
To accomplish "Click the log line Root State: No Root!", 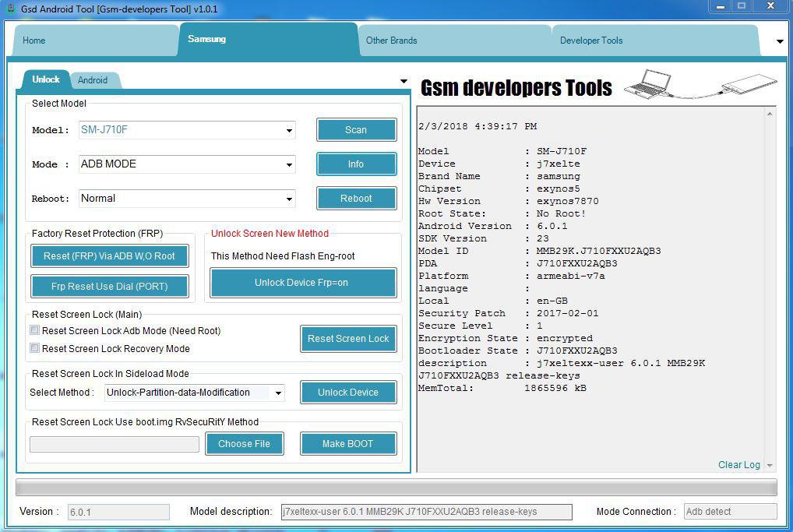I will [x=502, y=214].
